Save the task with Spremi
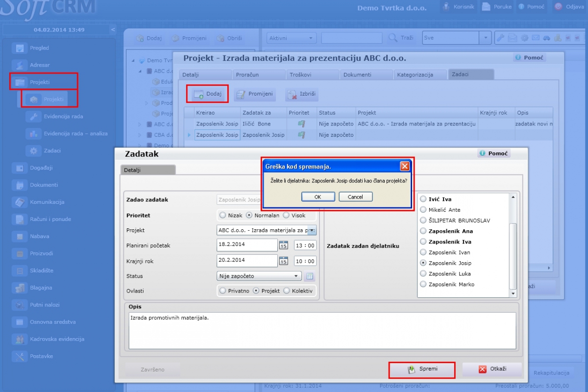 pos(422,369)
